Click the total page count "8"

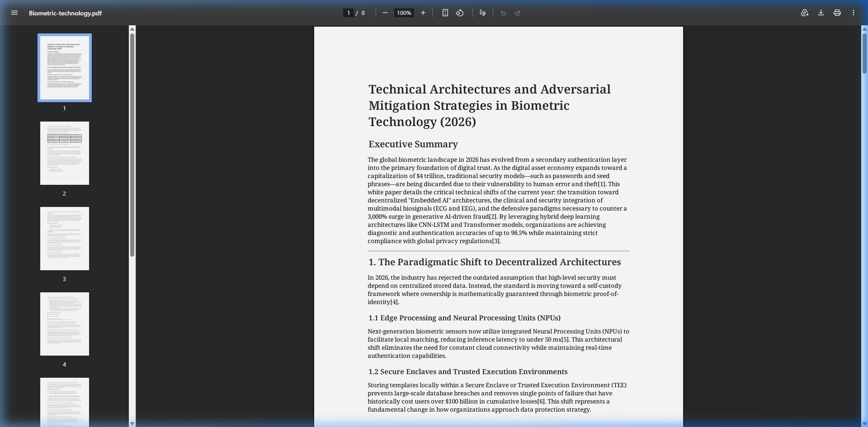pos(363,13)
